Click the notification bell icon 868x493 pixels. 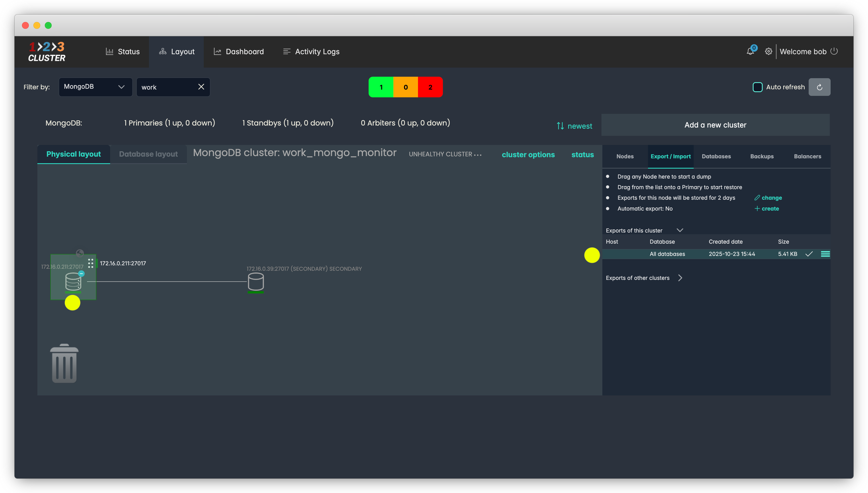tap(750, 51)
